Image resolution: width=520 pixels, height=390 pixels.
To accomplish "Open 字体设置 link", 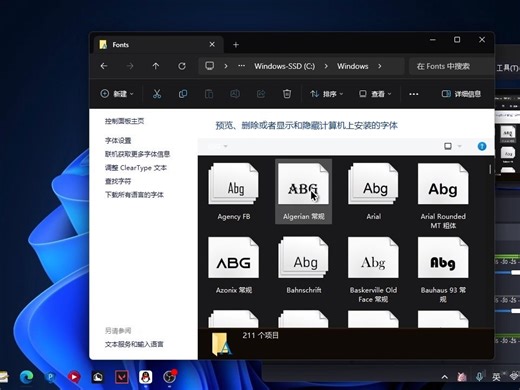I will pos(118,140).
